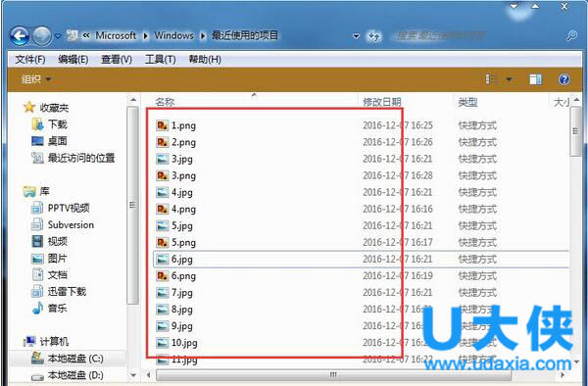Select the 10.jpg file icon
588x386 pixels.
point(163,343)
